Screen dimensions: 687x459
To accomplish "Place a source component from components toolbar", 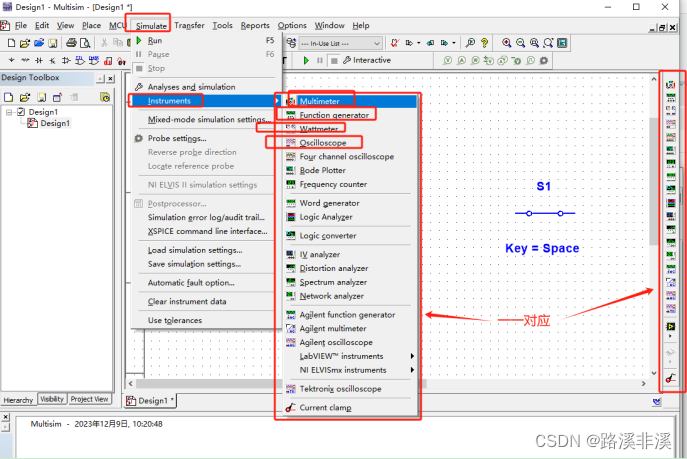I will click(11, 60).
